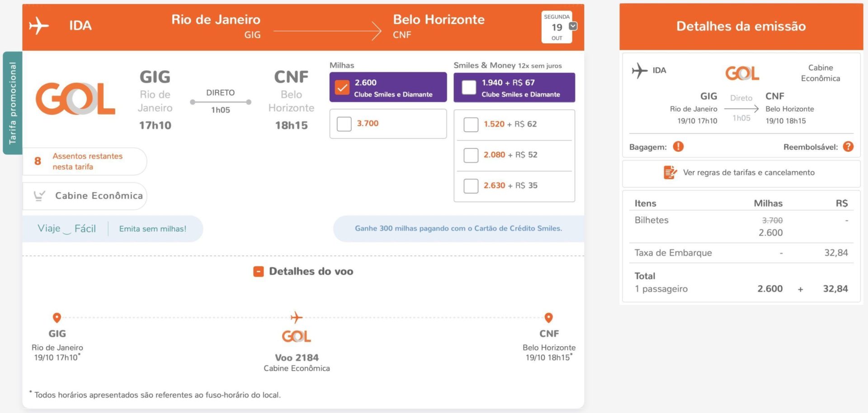Screen dimensions: 868x413
Task: Click the baggage warning exclamation icon
Action: pos(678,146)
